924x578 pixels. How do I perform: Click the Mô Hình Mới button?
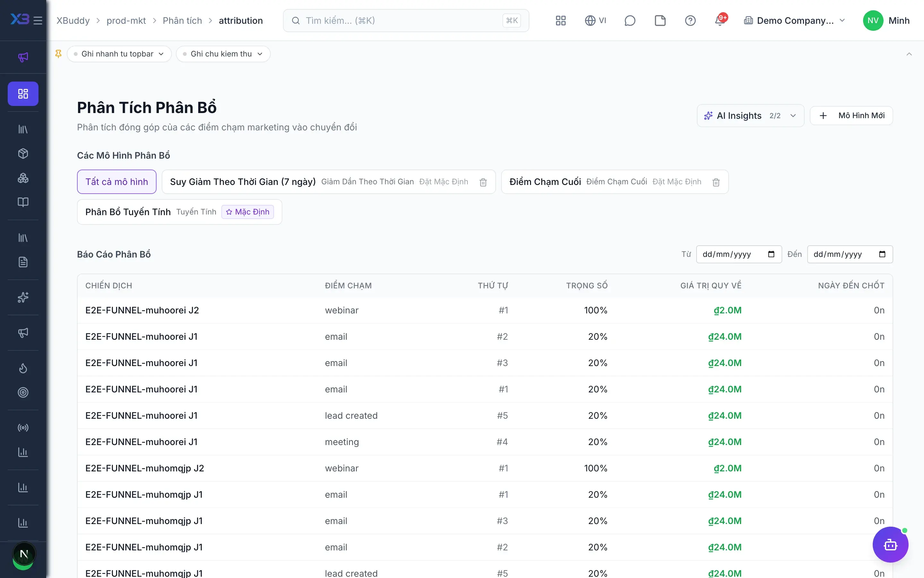(851, 116)
